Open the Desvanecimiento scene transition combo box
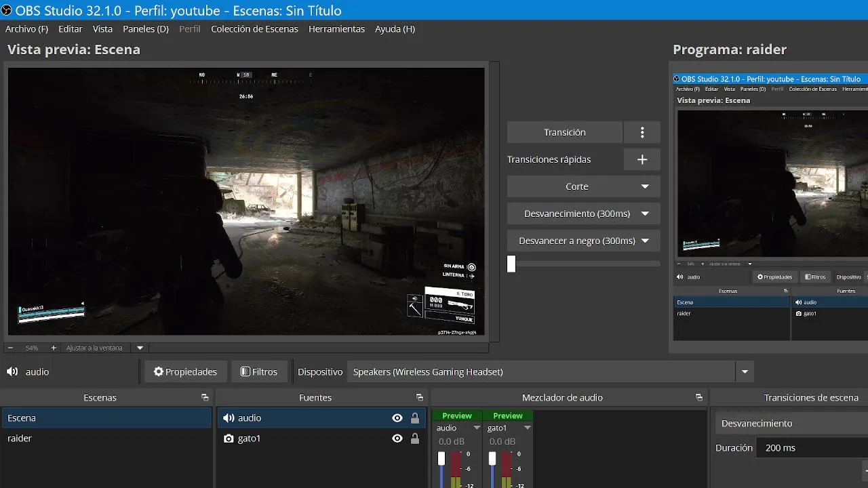The width and height of the screenshot is (868, 488). (x=791, y=424)
